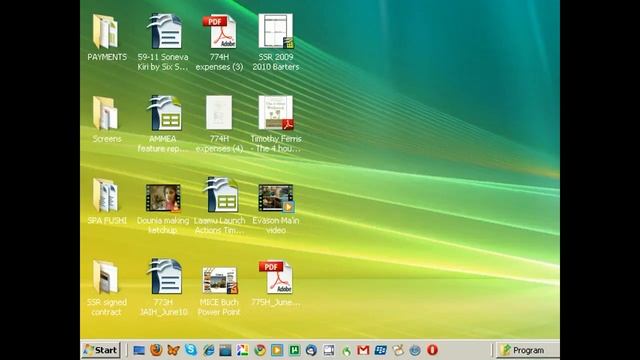This screenshot has height=360, width=640.
Task: Launch Skype from the taskbar
Action: [191, 350]
